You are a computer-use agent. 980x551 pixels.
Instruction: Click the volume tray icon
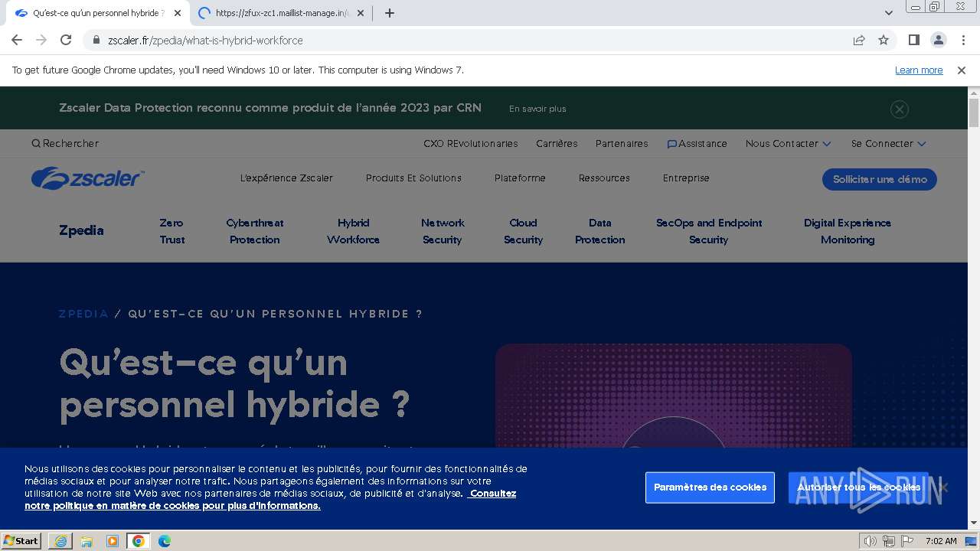[871, 541]
